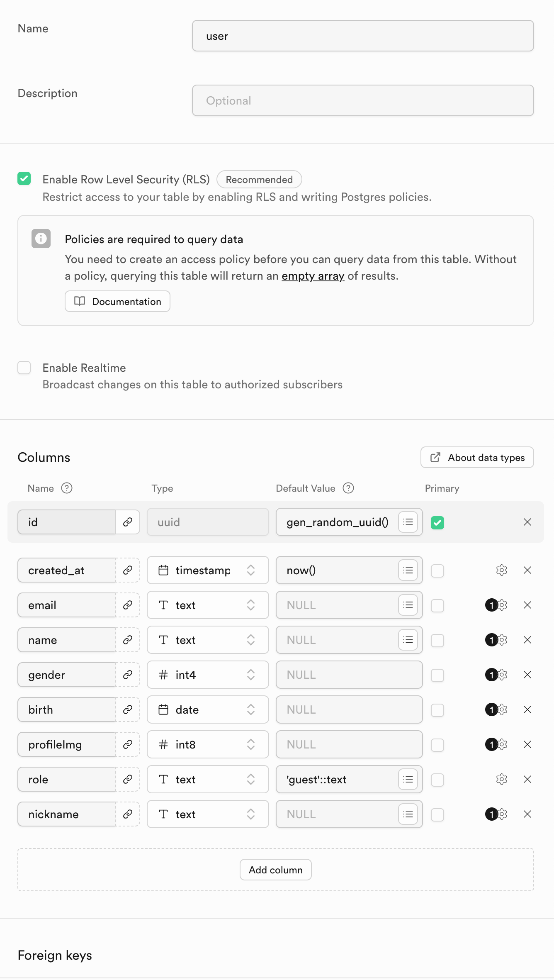Expand the birth column date type selector
Viewport: 554px width, 980px height.
coord(208,709)
